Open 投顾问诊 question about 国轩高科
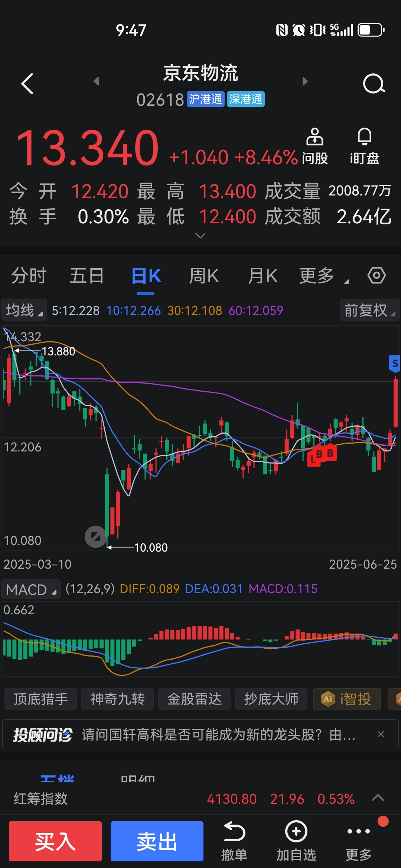 click(218, 734)
